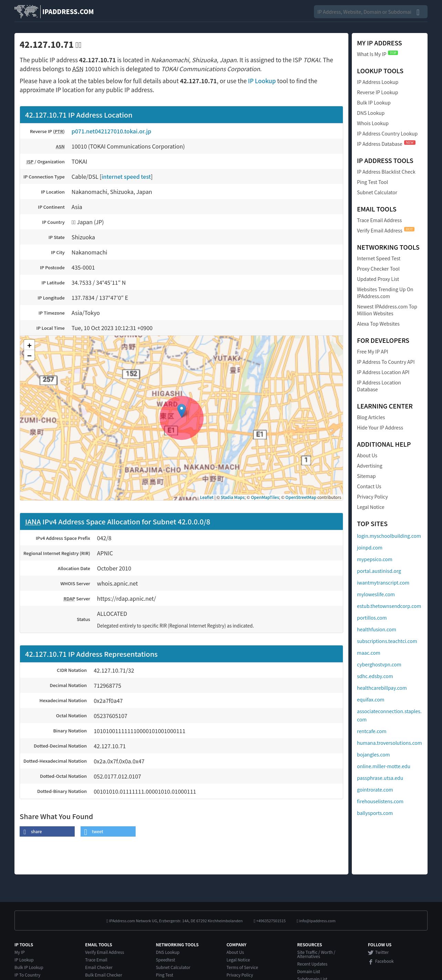Screen dimensions: 442x980
Task: Open IP Address Blacklist Check
Action: click(386, 172)
